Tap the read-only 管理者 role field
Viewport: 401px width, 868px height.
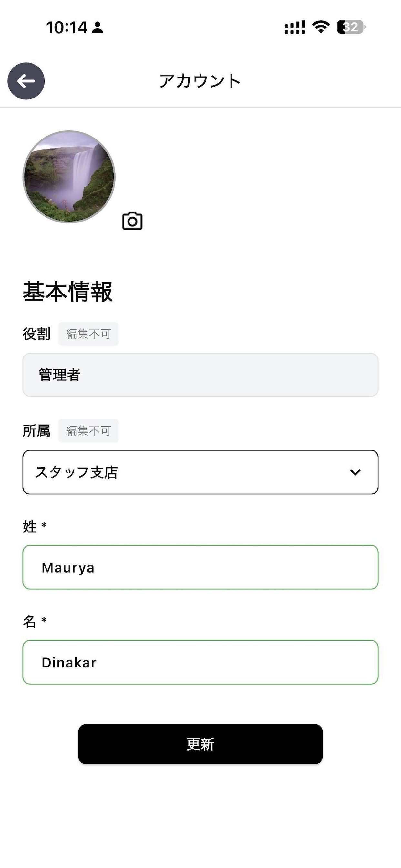[200, 375]
